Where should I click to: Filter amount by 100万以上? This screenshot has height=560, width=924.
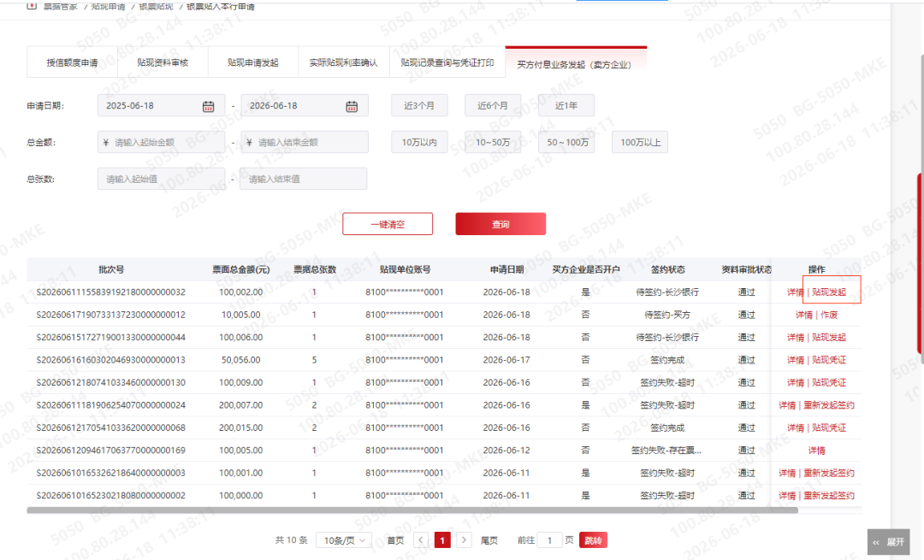[x=640, y=142]
